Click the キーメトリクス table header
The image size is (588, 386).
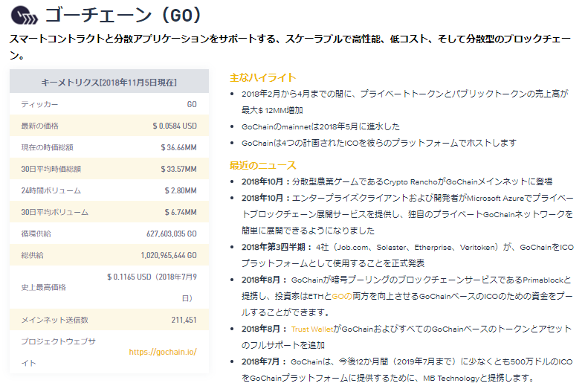(109, 82)
